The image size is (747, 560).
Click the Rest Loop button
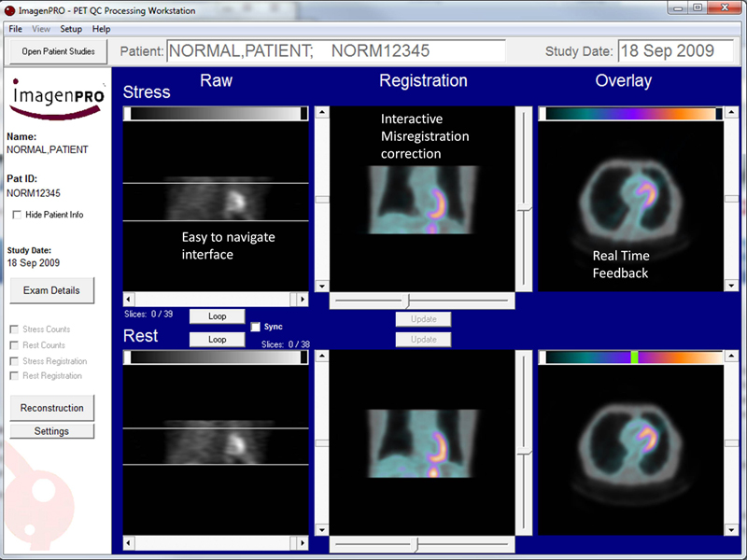tap(218, 340)
